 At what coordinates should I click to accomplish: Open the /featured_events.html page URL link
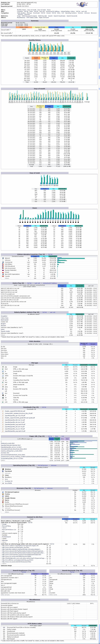tap(8, 443)
